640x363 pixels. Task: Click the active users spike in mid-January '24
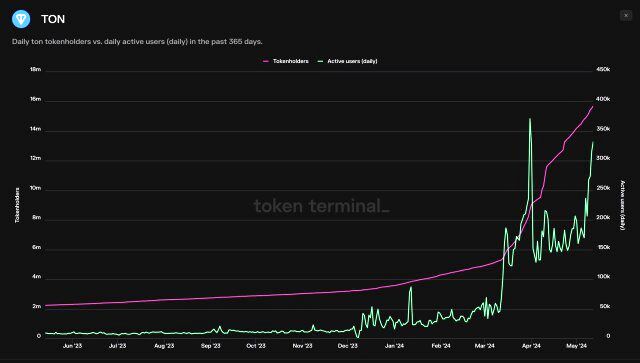411,287
